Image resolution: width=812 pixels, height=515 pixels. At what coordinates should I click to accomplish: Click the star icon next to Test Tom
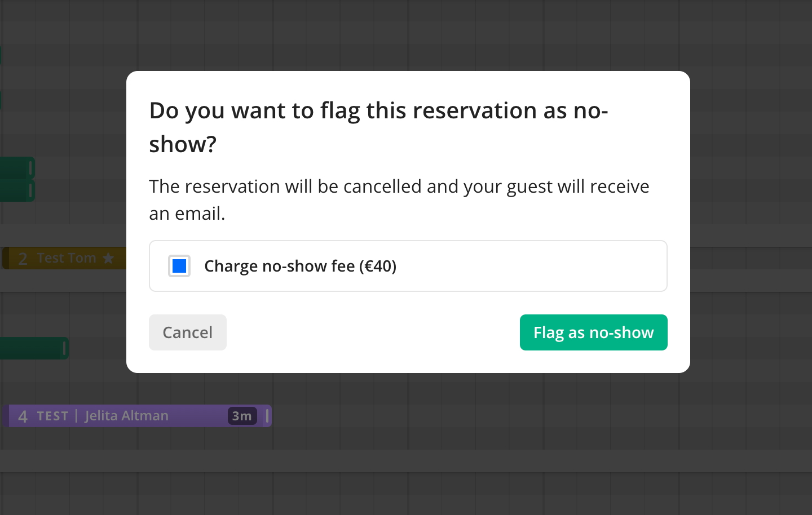coord(108,258)
